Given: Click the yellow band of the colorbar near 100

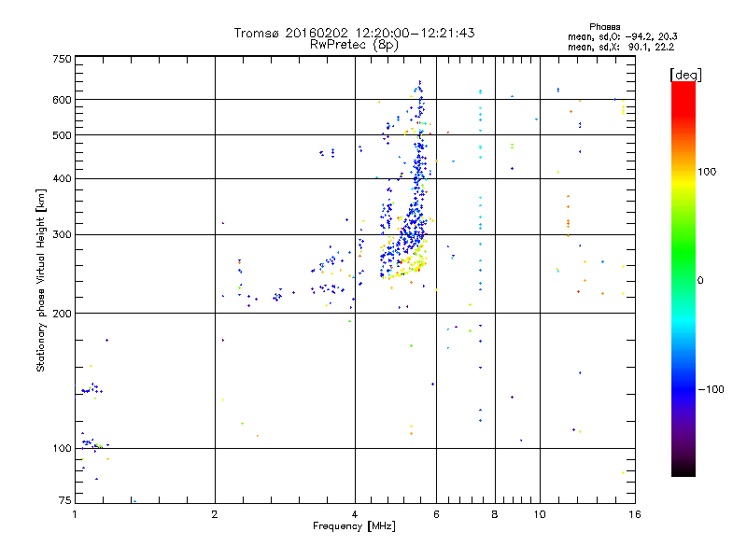Looking at the screenshot, I should tap(684, 181).
